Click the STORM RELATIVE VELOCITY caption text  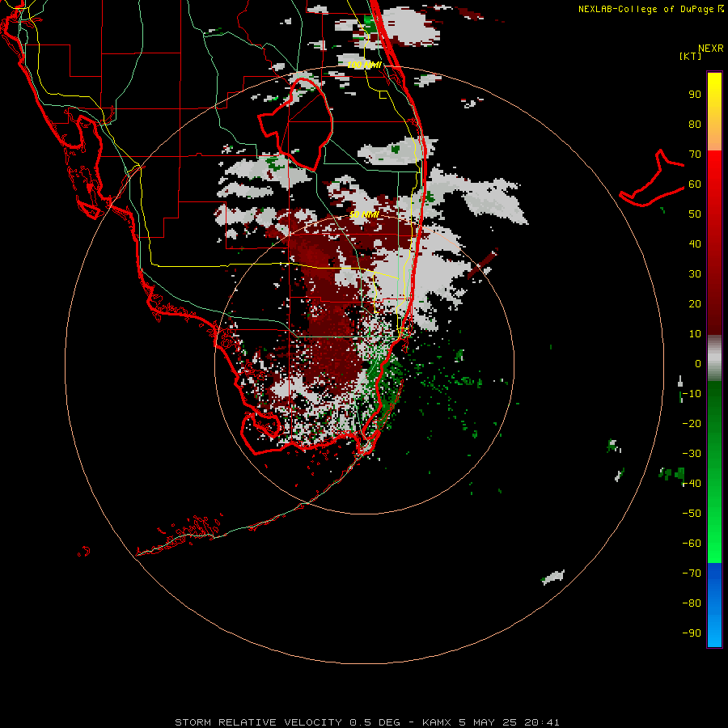[258, 722]
